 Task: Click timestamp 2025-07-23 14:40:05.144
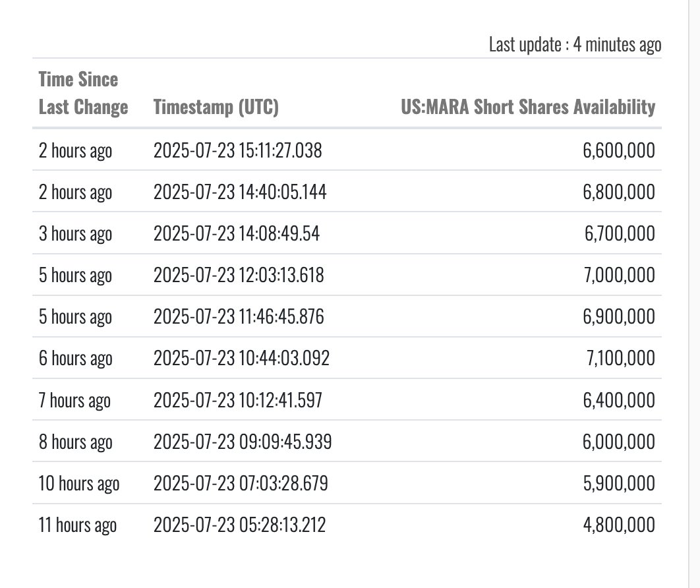tap(240, 192)
